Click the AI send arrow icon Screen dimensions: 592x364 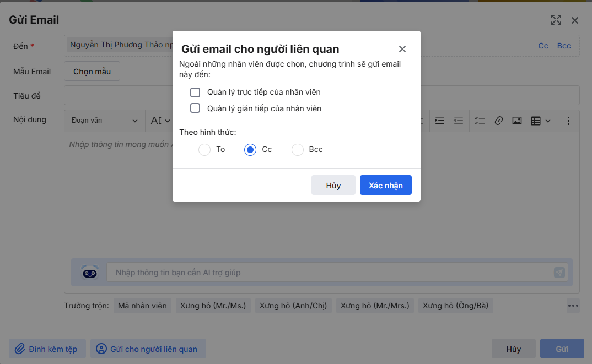(559, 273)
